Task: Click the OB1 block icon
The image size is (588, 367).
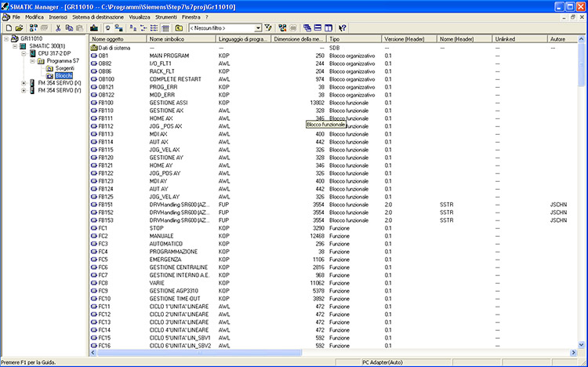Action: pyautogui.click(x=94, y=56)
